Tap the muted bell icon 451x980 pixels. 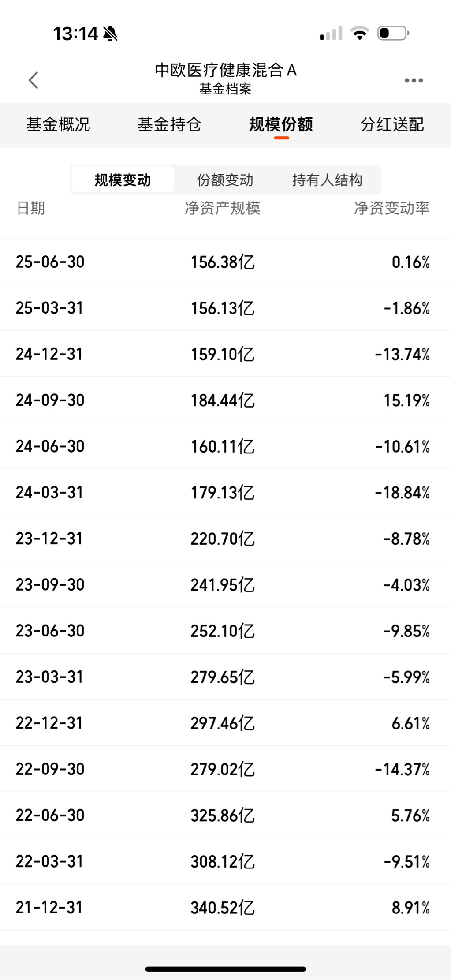[x=110, y=34]
